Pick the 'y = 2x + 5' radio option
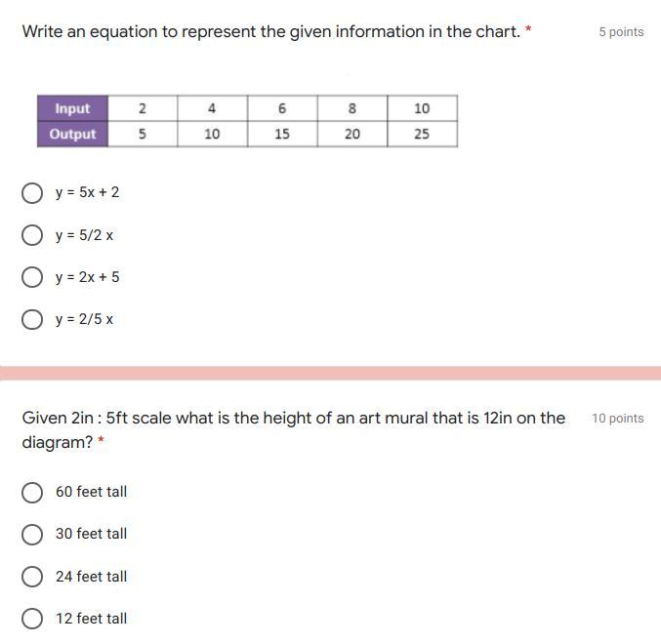 click(x=32, y=277)
